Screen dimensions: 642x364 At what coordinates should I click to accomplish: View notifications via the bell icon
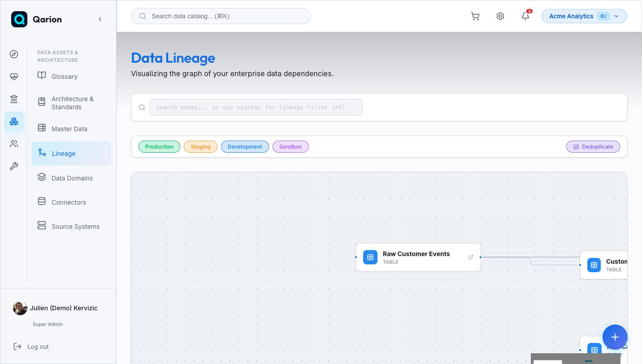pyautogui.click(x=525, y=16)
